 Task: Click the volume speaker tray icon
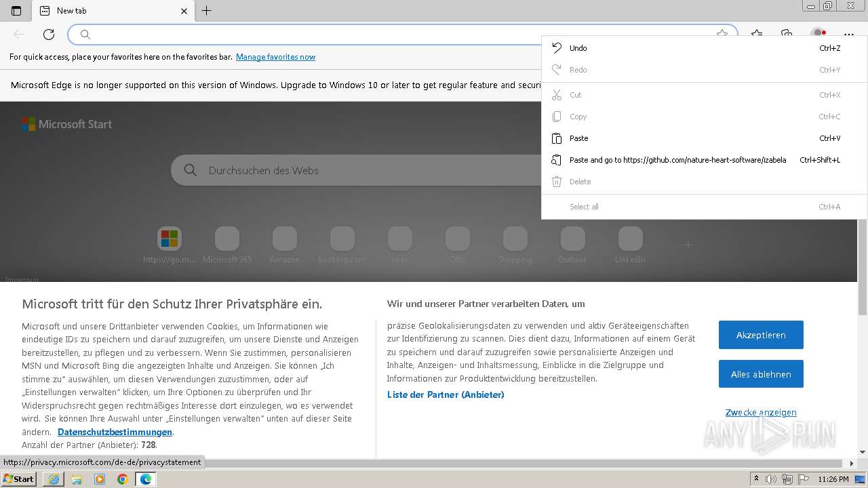771,479
